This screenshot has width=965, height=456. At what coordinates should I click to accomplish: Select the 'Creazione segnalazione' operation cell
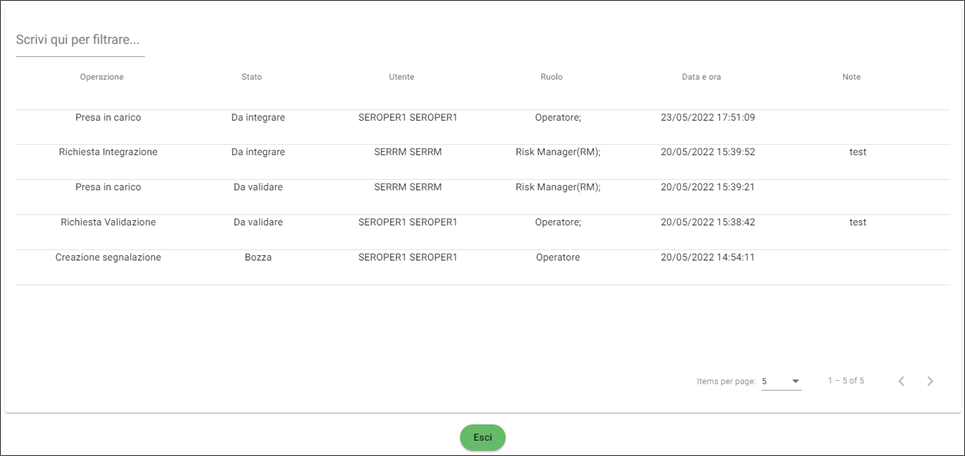[108, 257]
